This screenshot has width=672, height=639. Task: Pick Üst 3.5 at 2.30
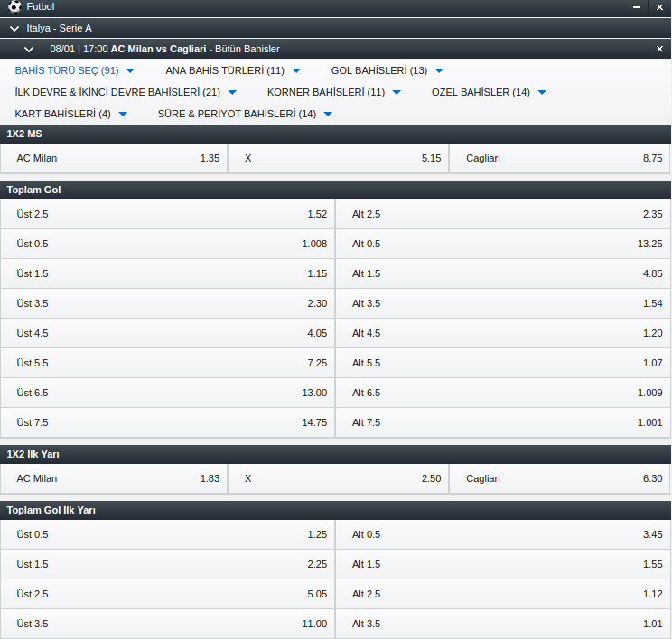[x=168, y=303]
